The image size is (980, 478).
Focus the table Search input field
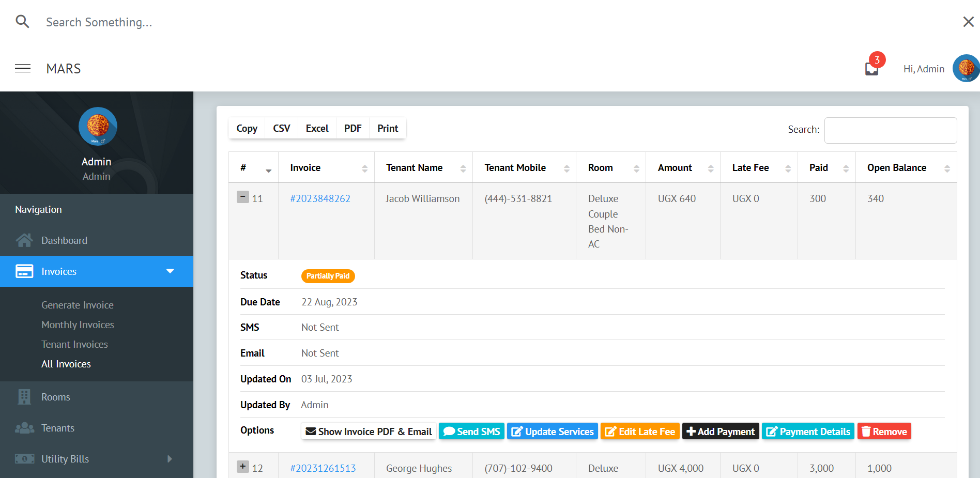tap(890, 130)
